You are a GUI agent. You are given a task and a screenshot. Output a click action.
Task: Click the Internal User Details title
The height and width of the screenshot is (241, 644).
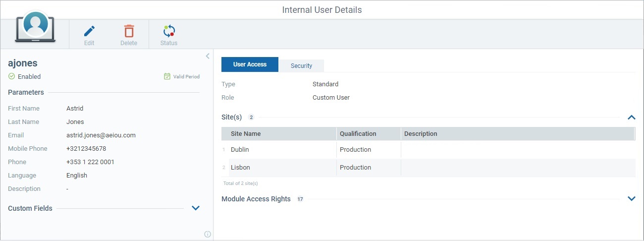(x=322, y=10)
